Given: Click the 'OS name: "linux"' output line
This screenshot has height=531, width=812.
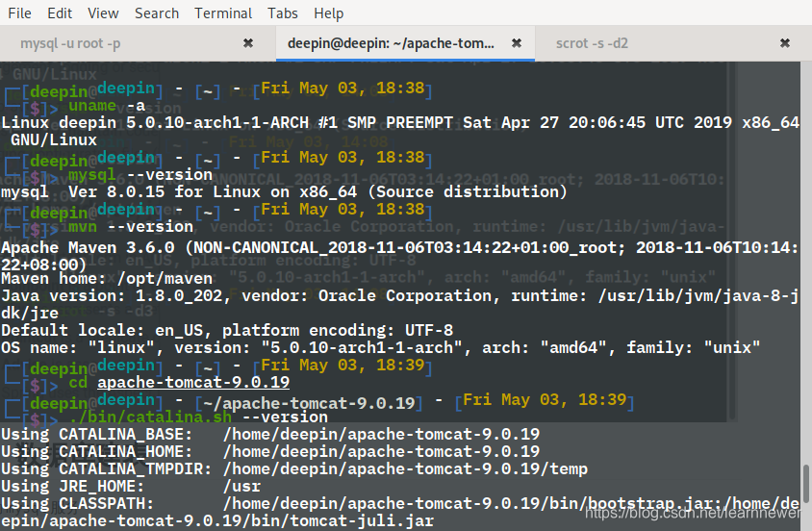Looking at the screenshot, I should click(381, 347).
